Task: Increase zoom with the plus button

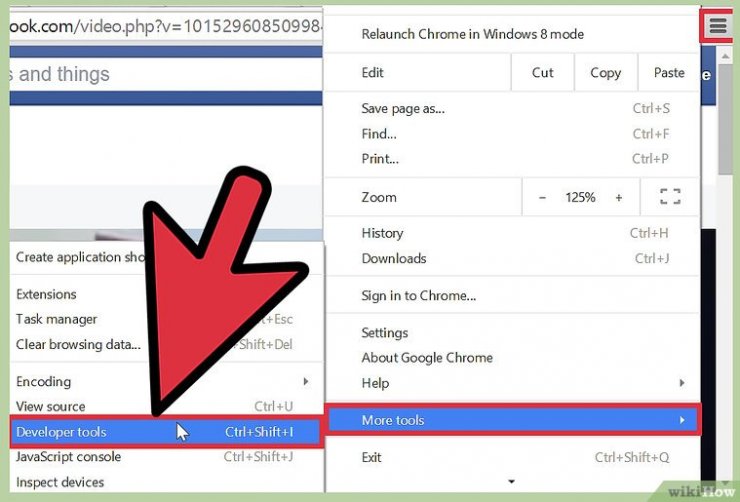Action: 619,198
